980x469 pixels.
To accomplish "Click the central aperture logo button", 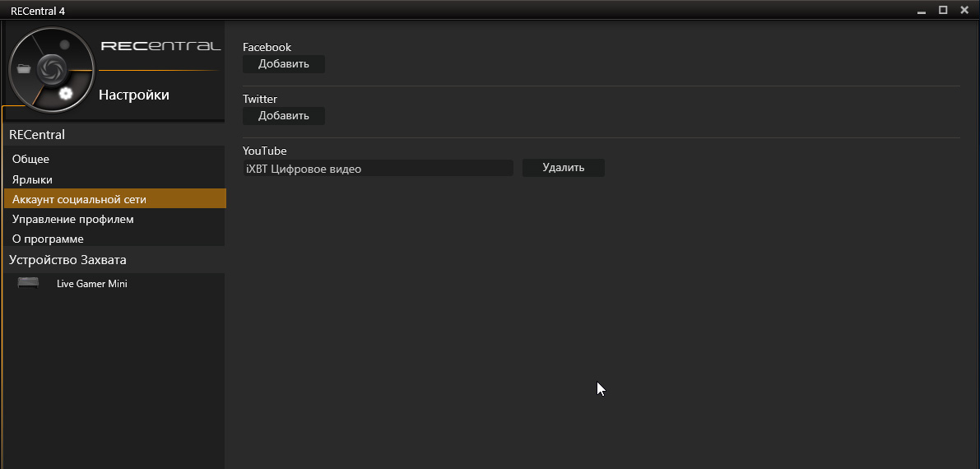I will [x=50, y=68].
